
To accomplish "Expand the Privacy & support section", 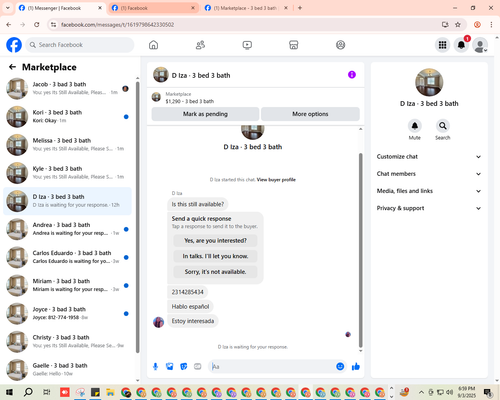I will click(429, 208).
